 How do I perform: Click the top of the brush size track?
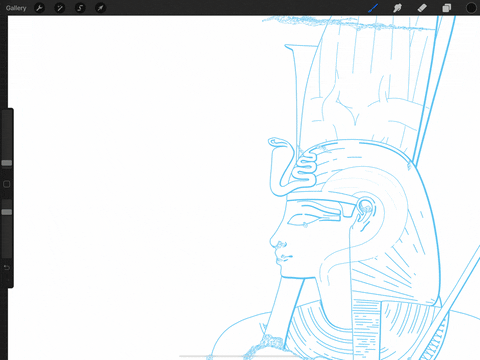tap(7, 113)
